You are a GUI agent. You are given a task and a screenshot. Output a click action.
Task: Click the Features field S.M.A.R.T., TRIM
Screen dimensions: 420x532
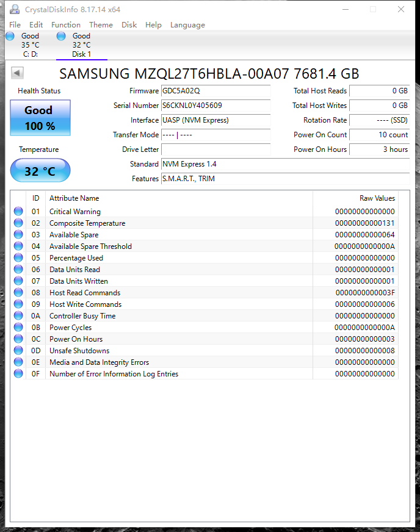point(285,179)
